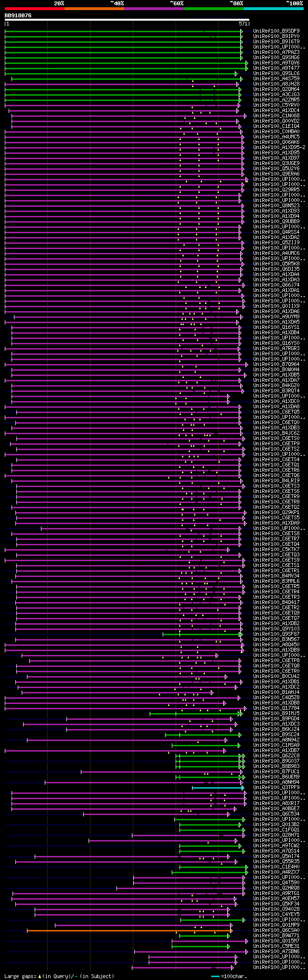Select label UniRef100_B7FUC1
The width and height of the screenshot is (308, 980).
276,771
